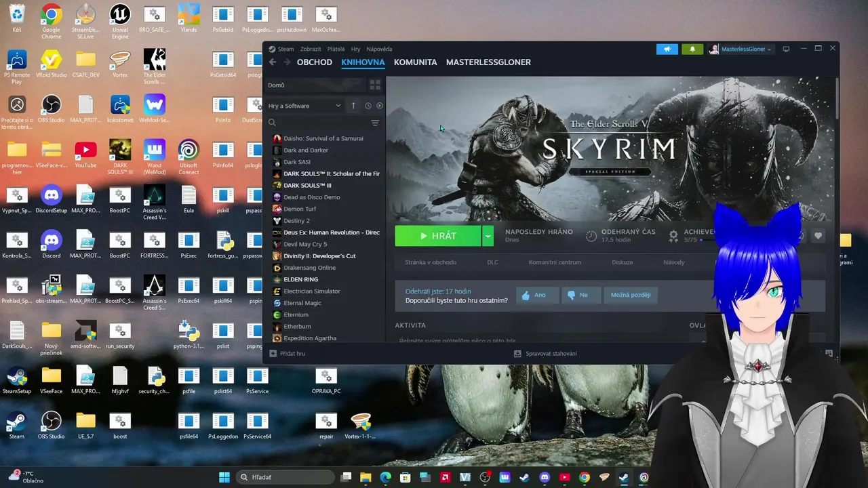
Task: Select the DiscordSetup desktop icon
Action: [x=51, y=200]
